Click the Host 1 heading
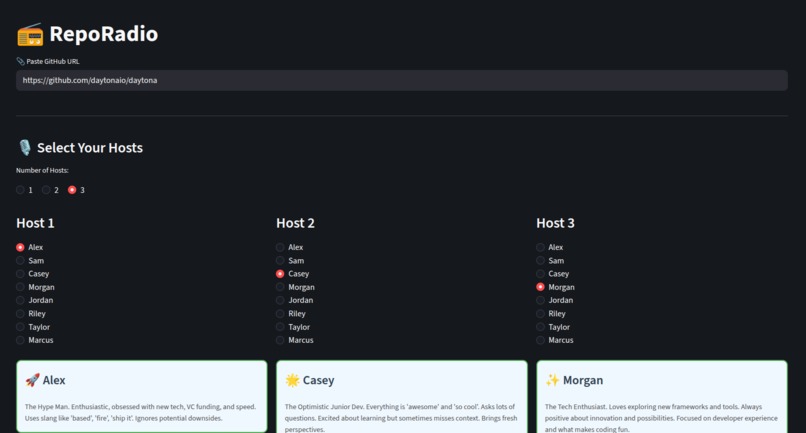The image size is (806, 433). pos(35,223)
